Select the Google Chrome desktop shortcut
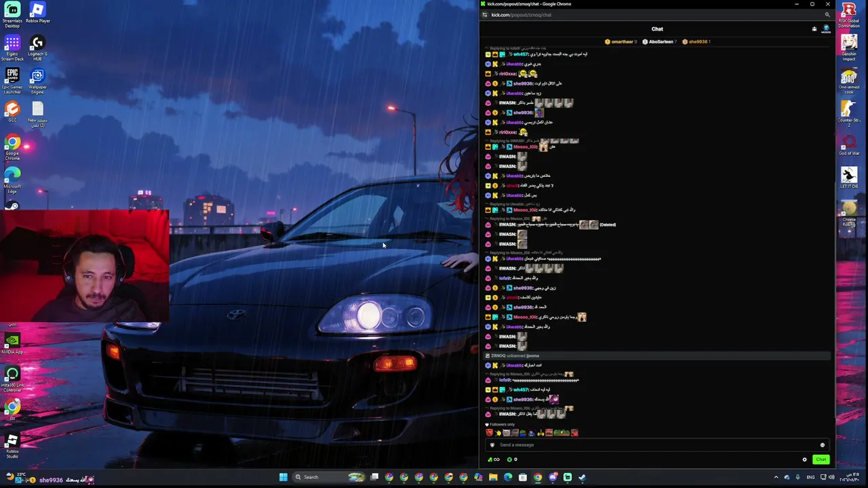868x488 pixels. (x=12, y=148)
